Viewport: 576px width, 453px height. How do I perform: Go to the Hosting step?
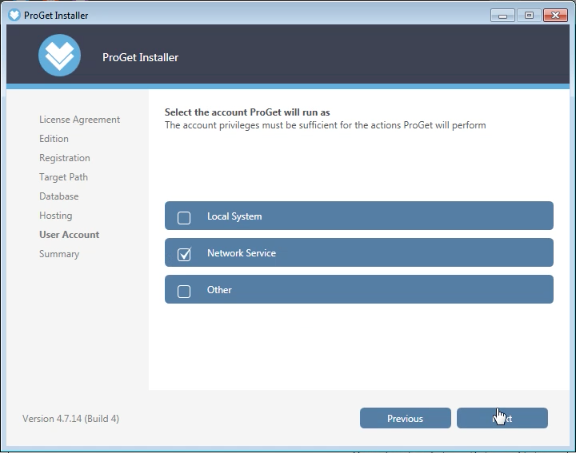pyautogui.click(x=56, y=216)
